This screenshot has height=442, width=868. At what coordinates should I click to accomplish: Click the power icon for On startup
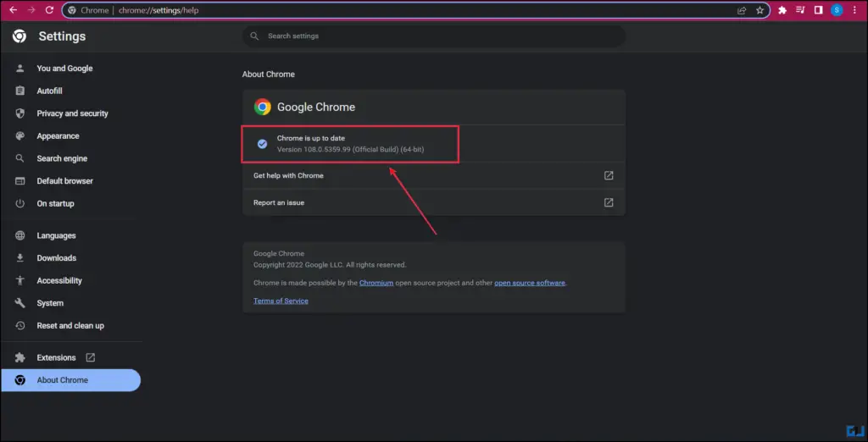pyautogui.click(x=20, y=203)
